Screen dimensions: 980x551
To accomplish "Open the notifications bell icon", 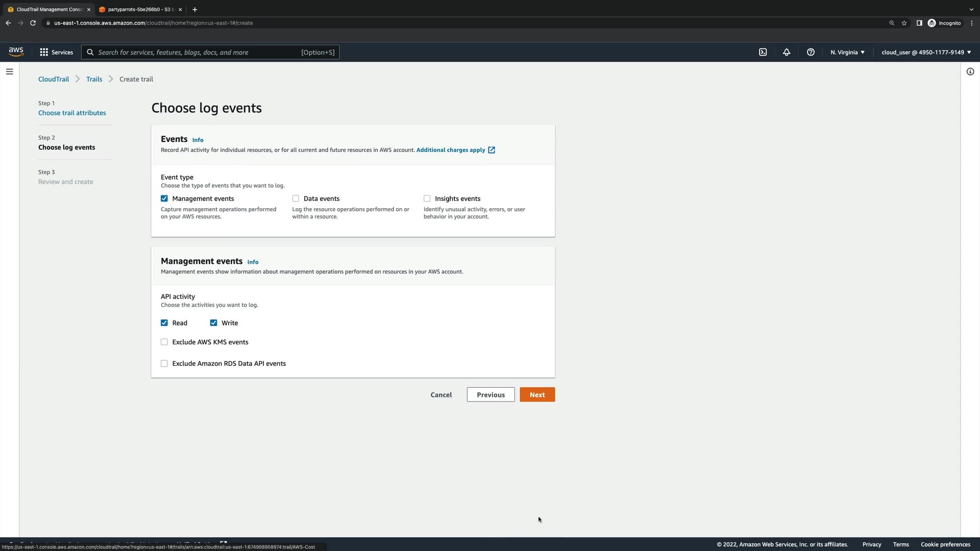I will [787, 52].
